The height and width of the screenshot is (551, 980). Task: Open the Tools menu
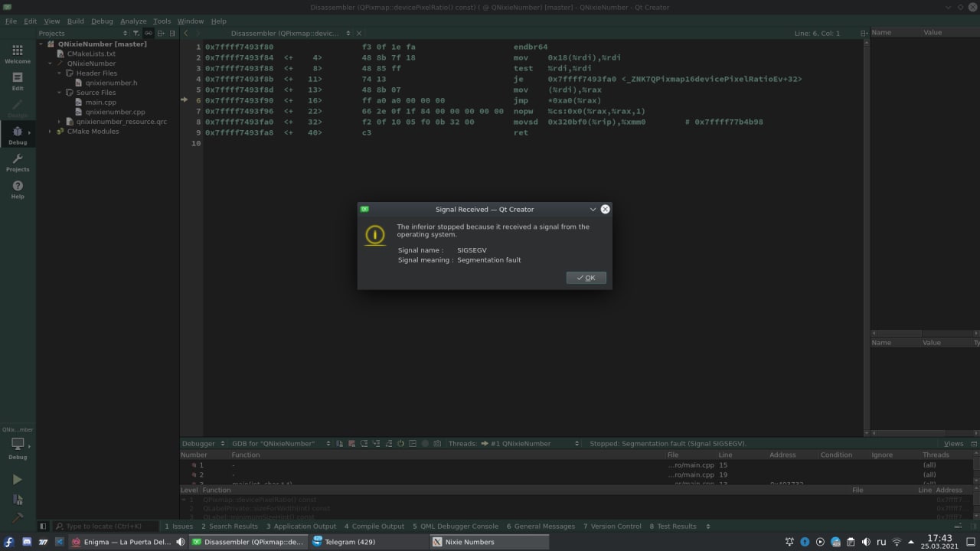[x=162, y=21]
